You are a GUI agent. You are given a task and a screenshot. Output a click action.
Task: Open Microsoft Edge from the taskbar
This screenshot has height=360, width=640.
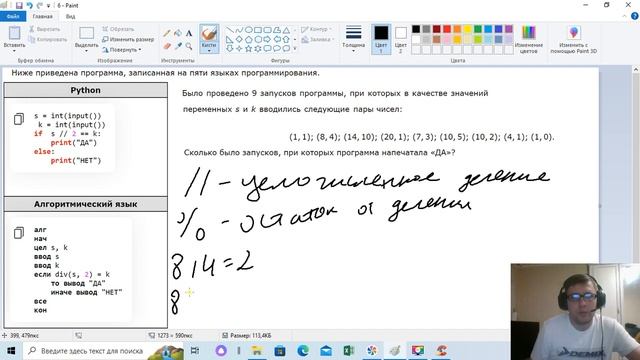(x=303, y=351)
